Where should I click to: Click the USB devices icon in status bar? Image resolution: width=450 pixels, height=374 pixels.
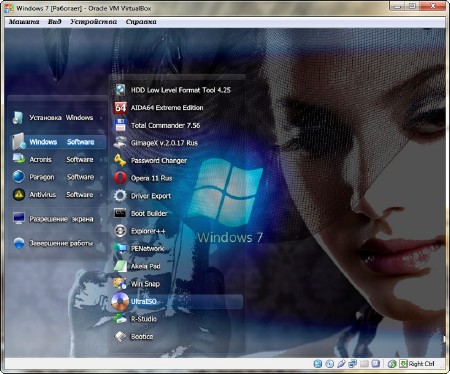point(341,364)
